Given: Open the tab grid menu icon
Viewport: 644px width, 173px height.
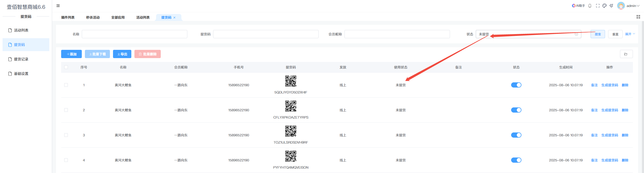Looking at the screenshot, I should [x=638, y=17].
